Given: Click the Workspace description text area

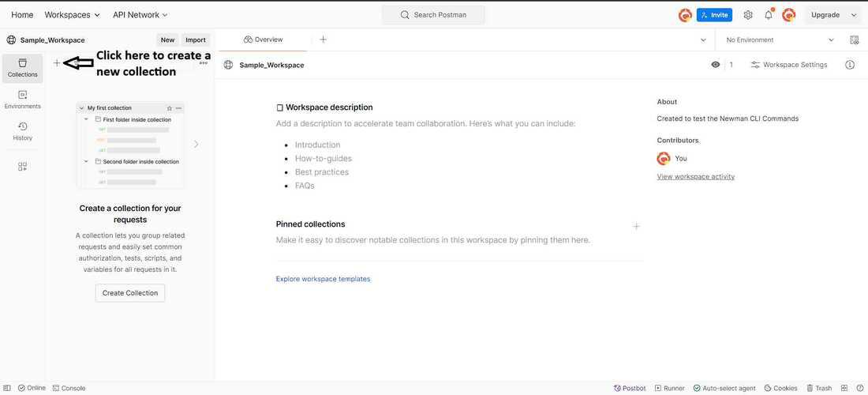Looking at the screenshot, I should [426, 123].
